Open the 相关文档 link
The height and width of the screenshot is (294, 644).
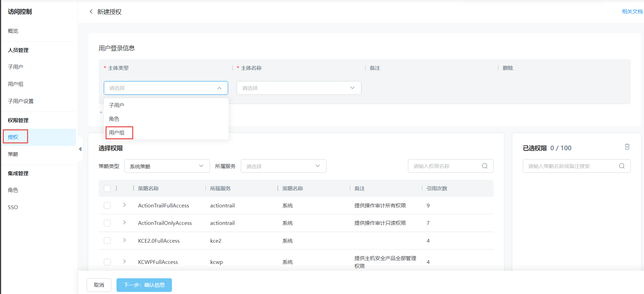click(x=632, y=12)
